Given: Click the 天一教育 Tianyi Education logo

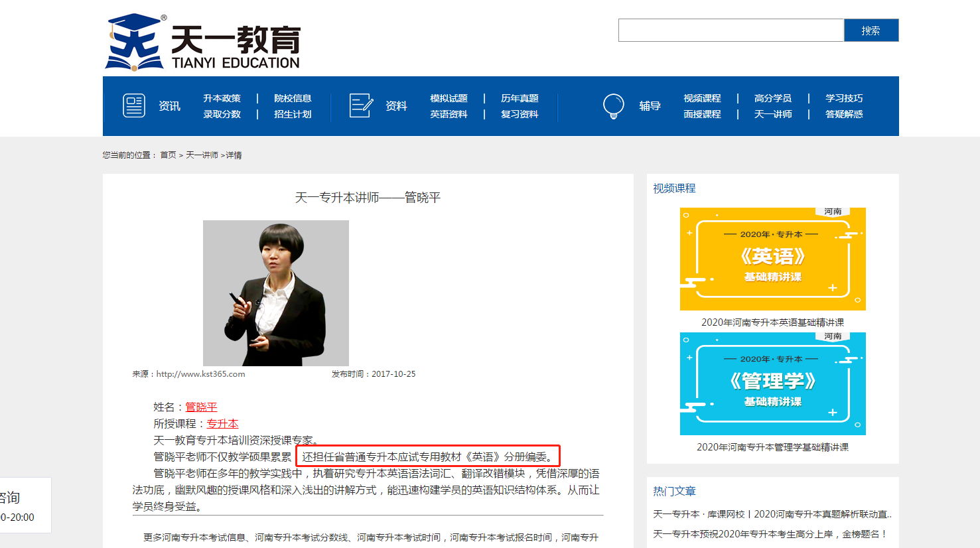Looking at the screenshot, I should (x=202, y=42).
